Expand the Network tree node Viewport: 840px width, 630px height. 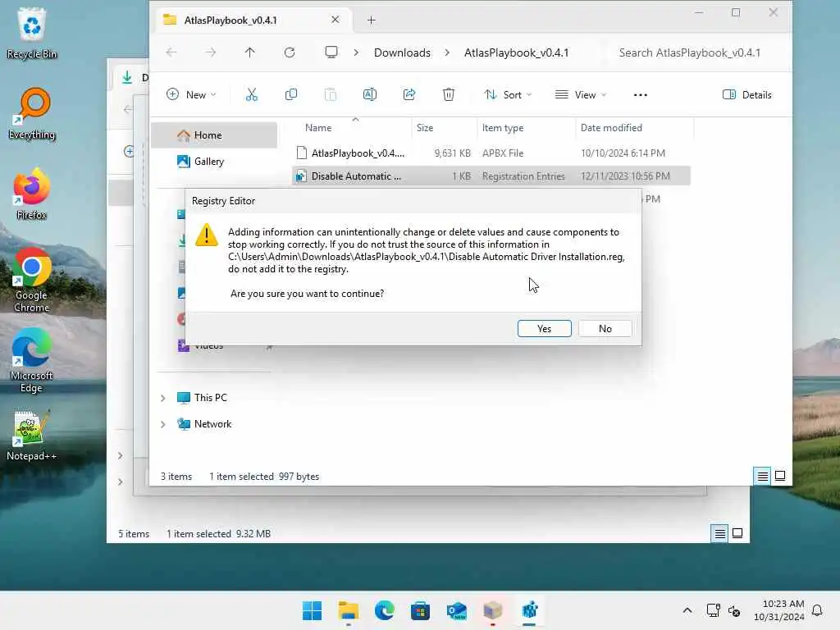[163, 424]
